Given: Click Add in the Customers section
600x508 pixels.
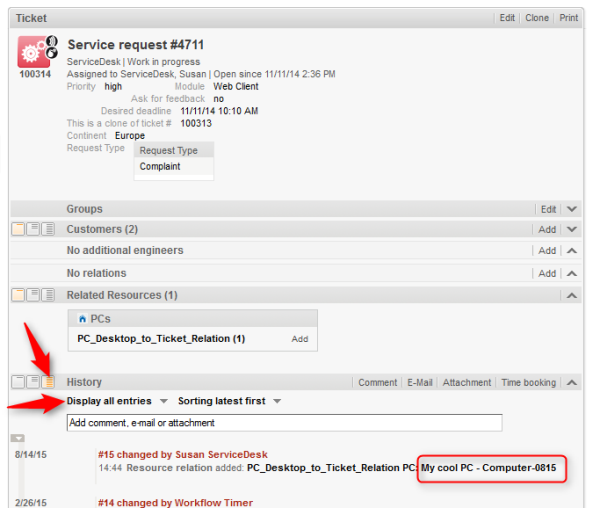Looking at the screenshot, I should (x=547, y=230).
